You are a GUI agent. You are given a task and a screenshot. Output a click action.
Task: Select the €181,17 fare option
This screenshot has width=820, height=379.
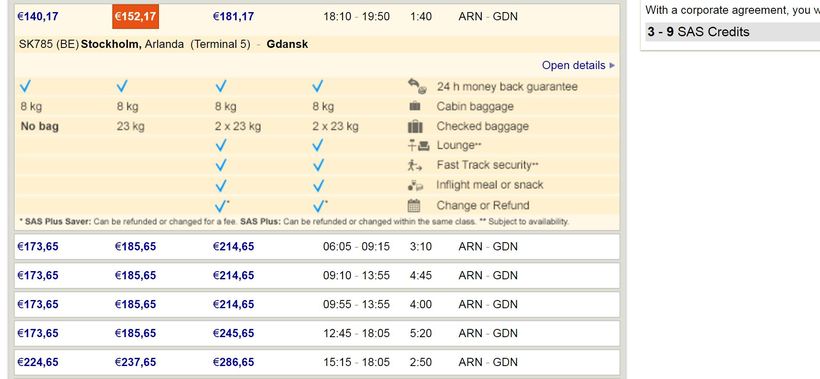(233, 17)
